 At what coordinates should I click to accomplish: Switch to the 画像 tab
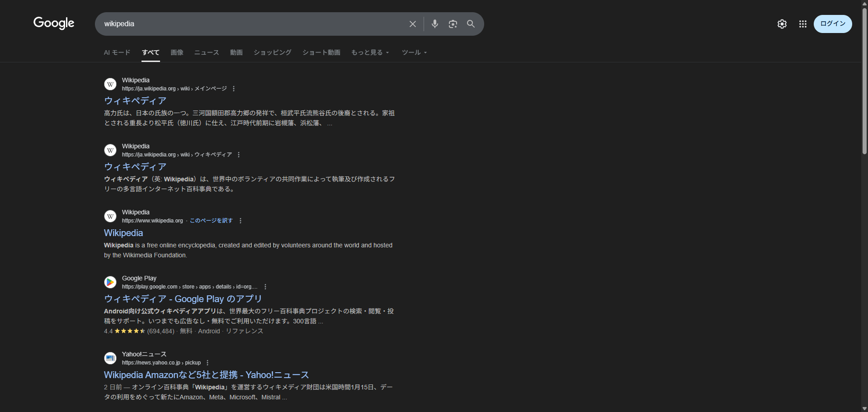[177, 52]
